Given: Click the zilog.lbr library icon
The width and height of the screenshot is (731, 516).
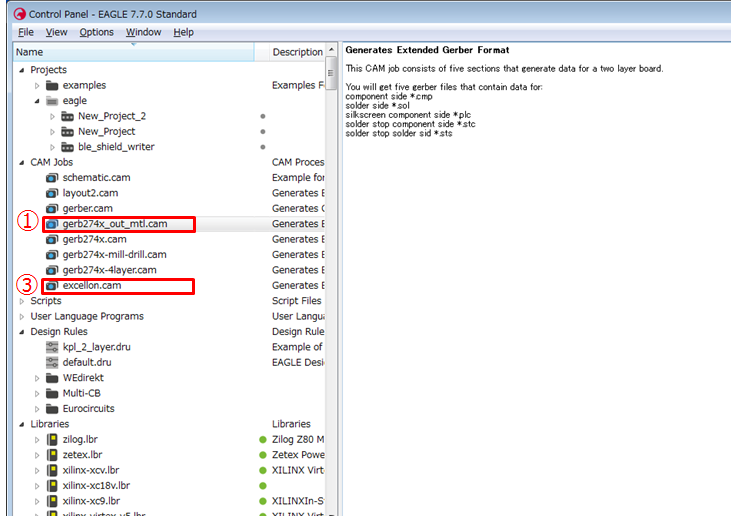Looking at the screenshot, I should point(52,440).
